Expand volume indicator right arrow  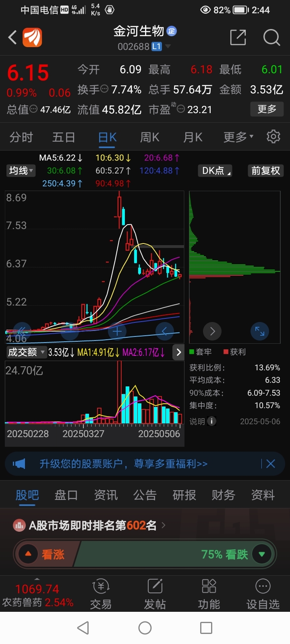pos(178,352)
